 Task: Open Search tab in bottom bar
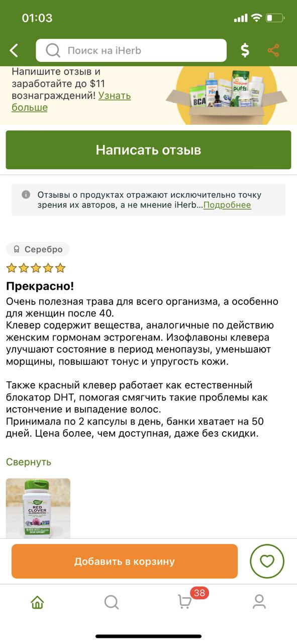111,602
